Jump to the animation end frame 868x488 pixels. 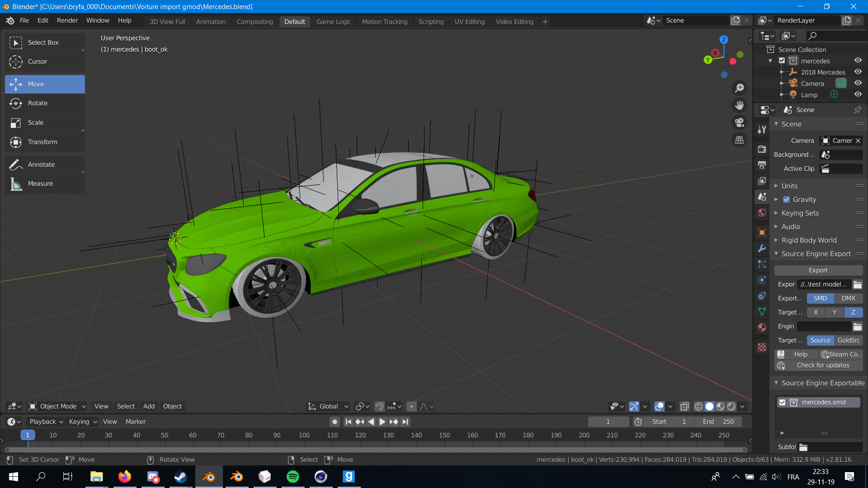[406, 422]
